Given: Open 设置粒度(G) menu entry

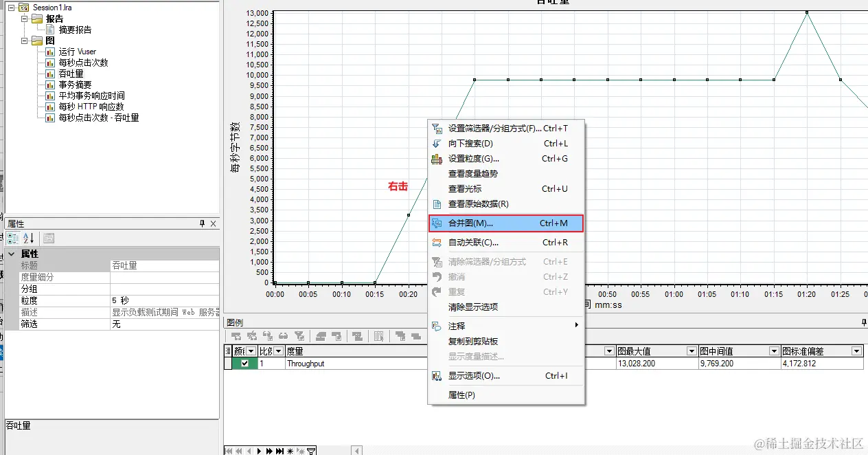Looking at the screenshot, I should 506,159.
